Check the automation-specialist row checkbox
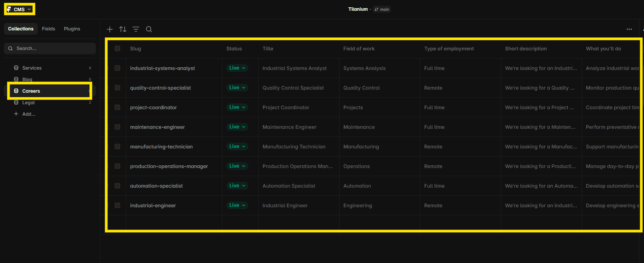 pyautogui.click(x=117, y=186)
